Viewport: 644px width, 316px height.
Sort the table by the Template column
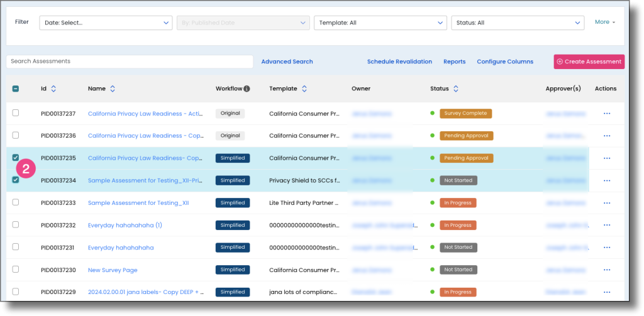(x=304, y=89)
